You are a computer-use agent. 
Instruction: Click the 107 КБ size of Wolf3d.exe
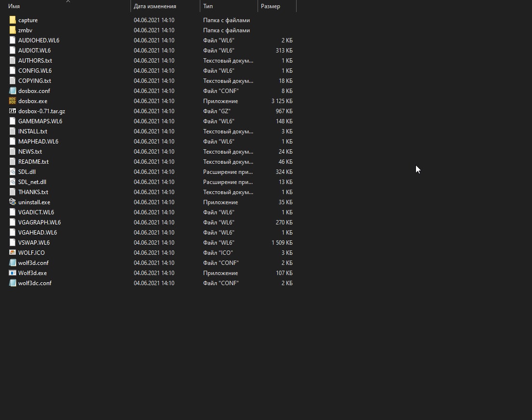[284, 273]
